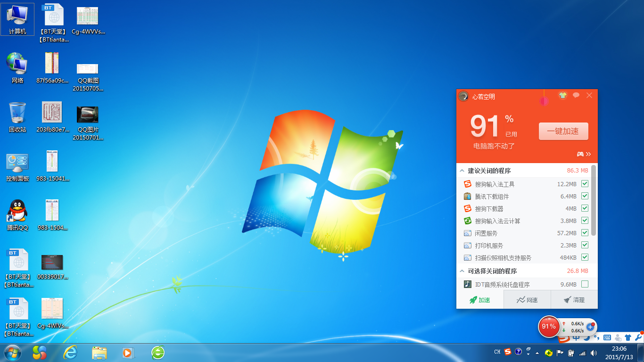Switch to the 网速 tab
Viewport: 644px width, 362px height.
click(x=527, y=300)
